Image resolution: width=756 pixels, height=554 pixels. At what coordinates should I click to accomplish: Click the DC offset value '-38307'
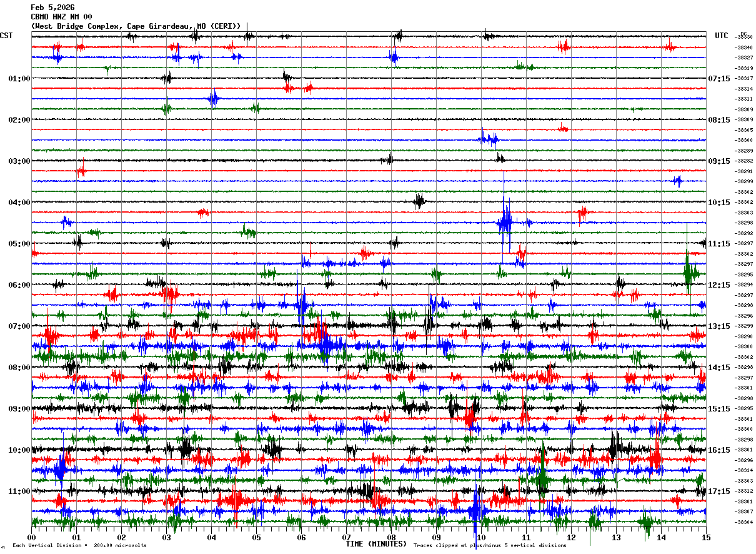[744, 511]
